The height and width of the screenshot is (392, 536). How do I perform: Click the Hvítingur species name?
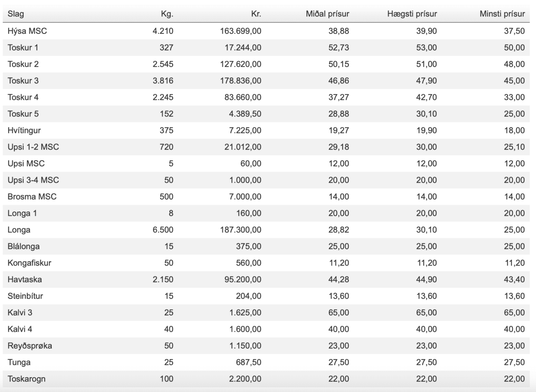[x=24, y=130]
